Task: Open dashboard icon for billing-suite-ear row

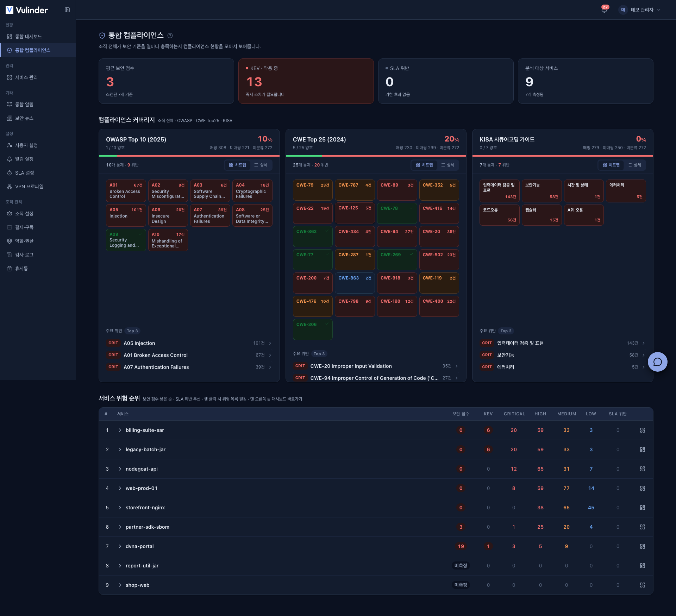Action: tap(643, 430)
